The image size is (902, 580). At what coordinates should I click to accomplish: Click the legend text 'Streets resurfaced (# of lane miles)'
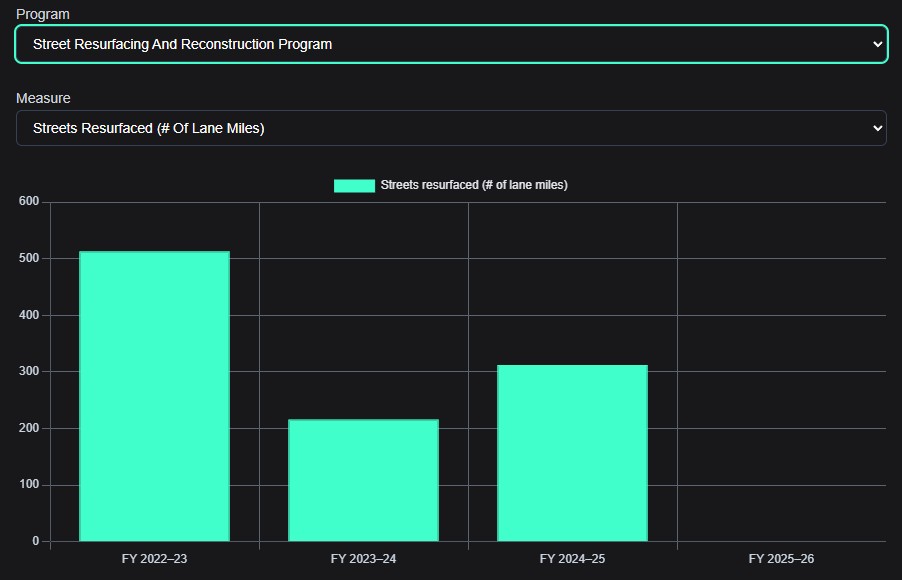click(x=473, y=185)
